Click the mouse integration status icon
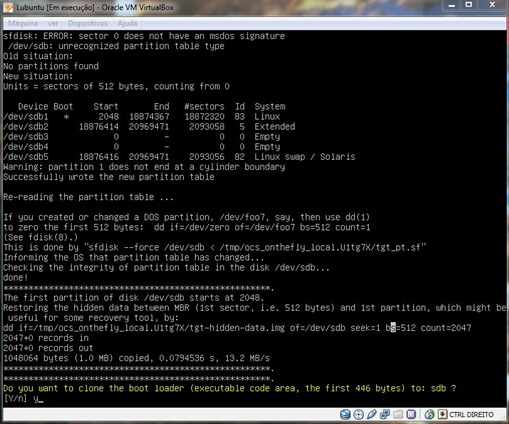The image size is (509, 424). click(429, 414)
